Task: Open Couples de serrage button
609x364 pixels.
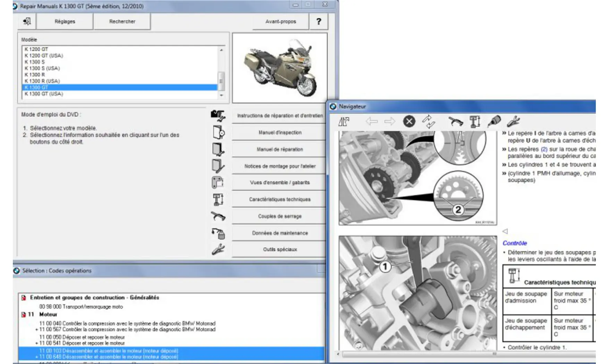Action: coord(280,216)
